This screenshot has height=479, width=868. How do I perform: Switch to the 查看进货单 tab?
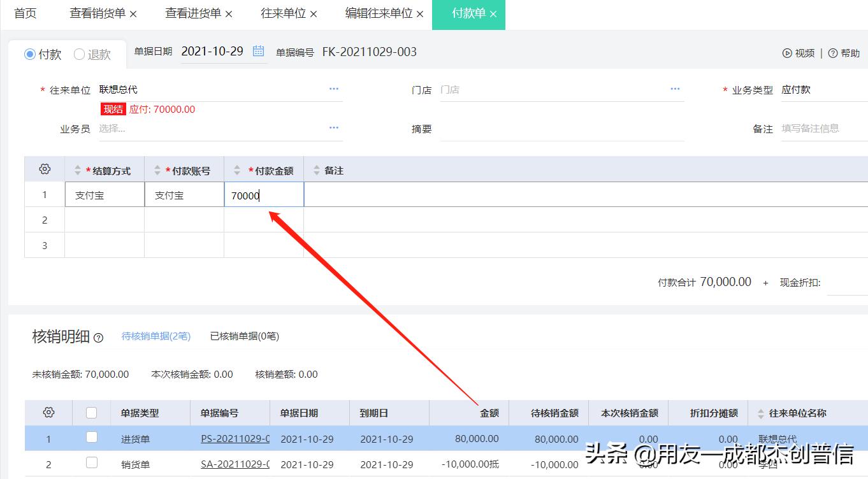coord(194,13)
